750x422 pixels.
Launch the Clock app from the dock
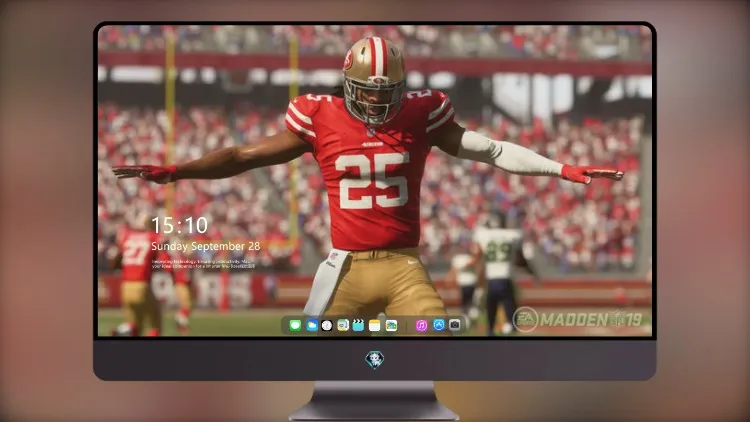[x=327, y=325]
